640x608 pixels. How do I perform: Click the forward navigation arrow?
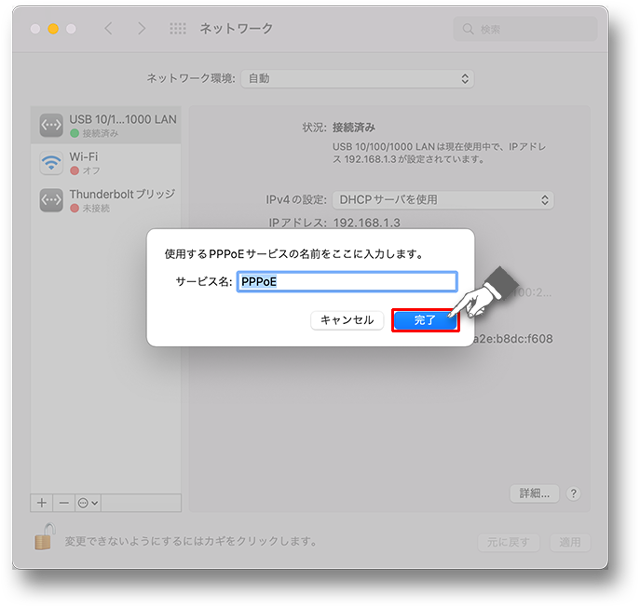pos(141,29)
